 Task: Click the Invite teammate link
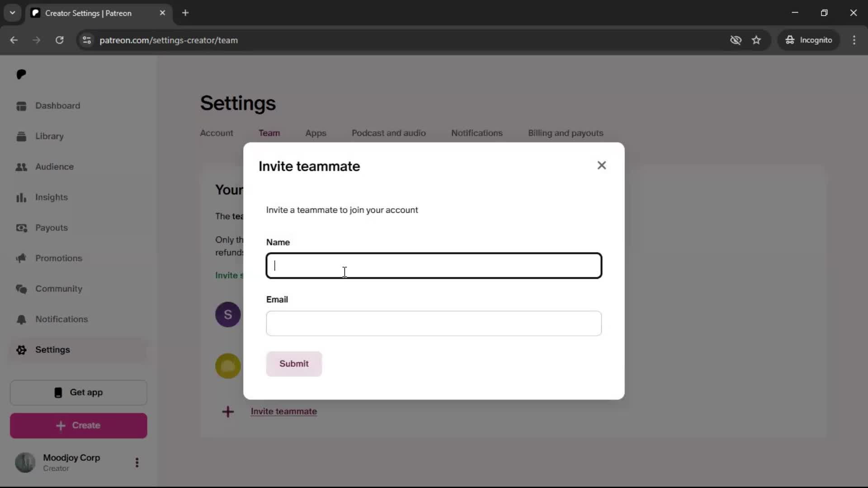(283, 411)
